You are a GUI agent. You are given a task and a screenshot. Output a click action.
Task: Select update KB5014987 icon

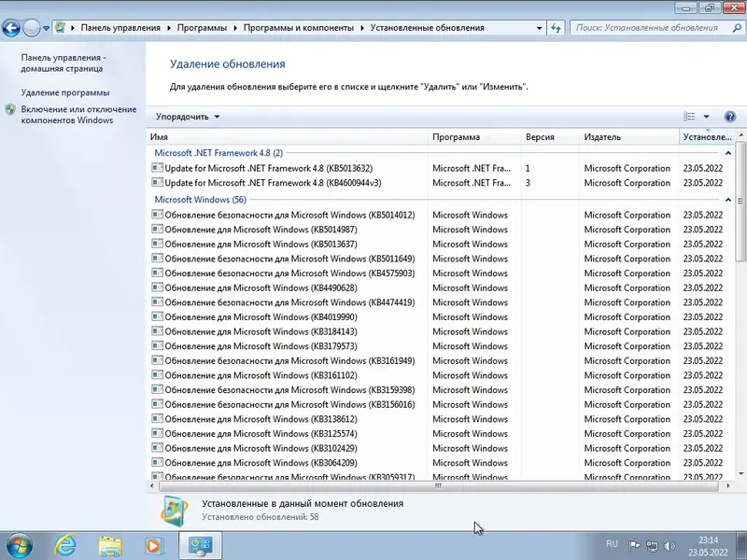pos(157,229)
